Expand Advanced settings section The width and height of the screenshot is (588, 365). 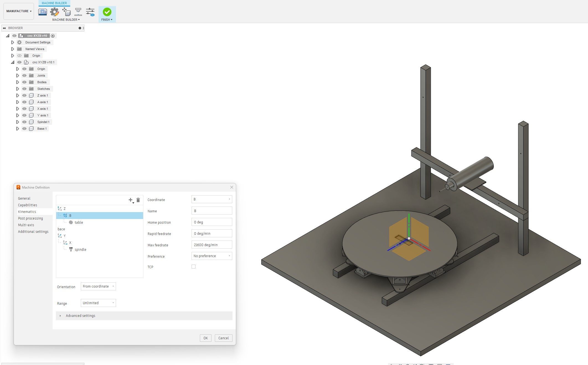point(144,316)
